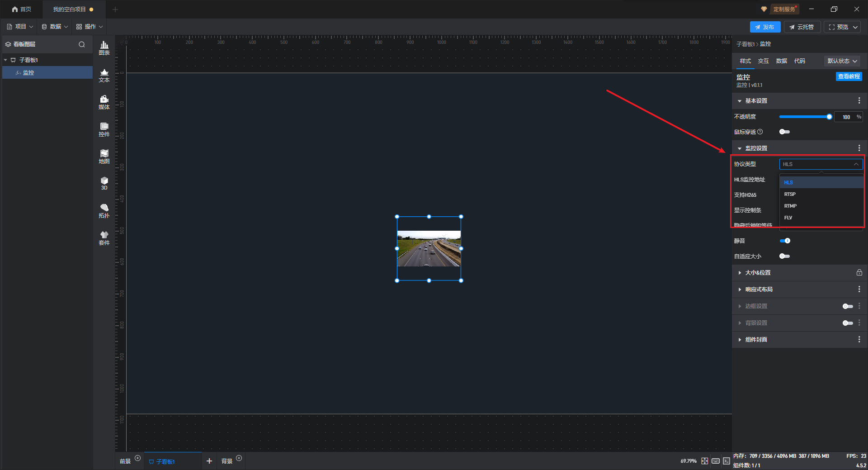The height and width of the screenshot is (470, 868).
Task: Toggle the 静音 mute switch
Action: (x=785, y=241)
